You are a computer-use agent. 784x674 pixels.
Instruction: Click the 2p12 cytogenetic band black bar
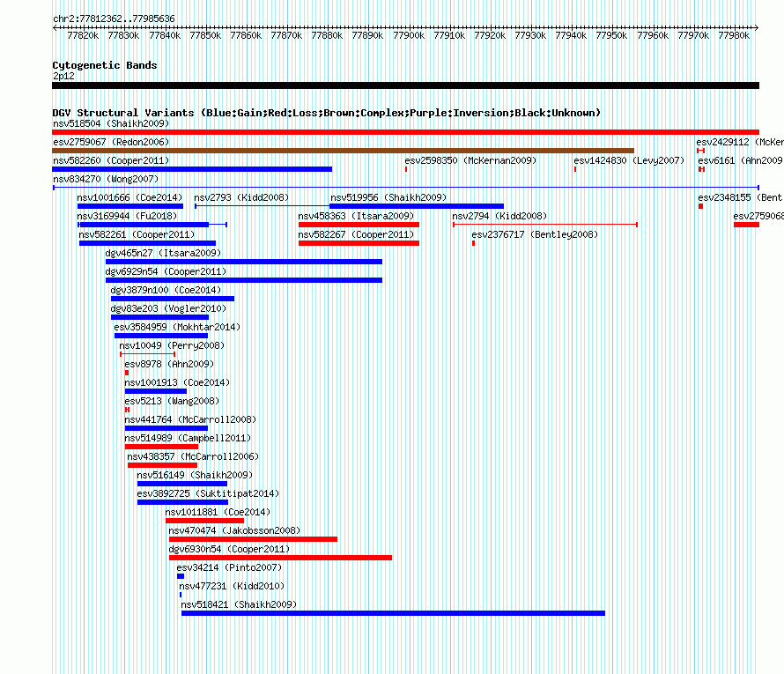tap(405, 85)
